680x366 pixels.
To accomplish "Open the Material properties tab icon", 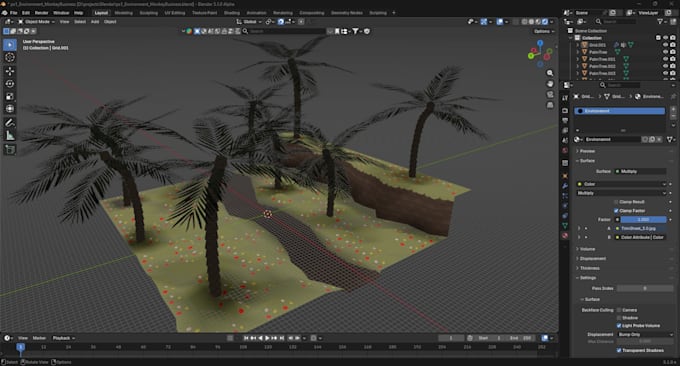I will click(565, 235).
